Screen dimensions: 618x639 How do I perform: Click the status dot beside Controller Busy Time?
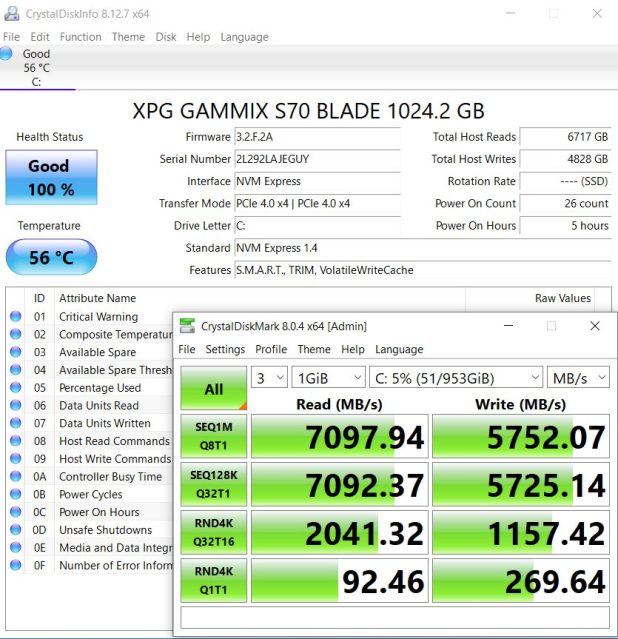tap(15, 476)
